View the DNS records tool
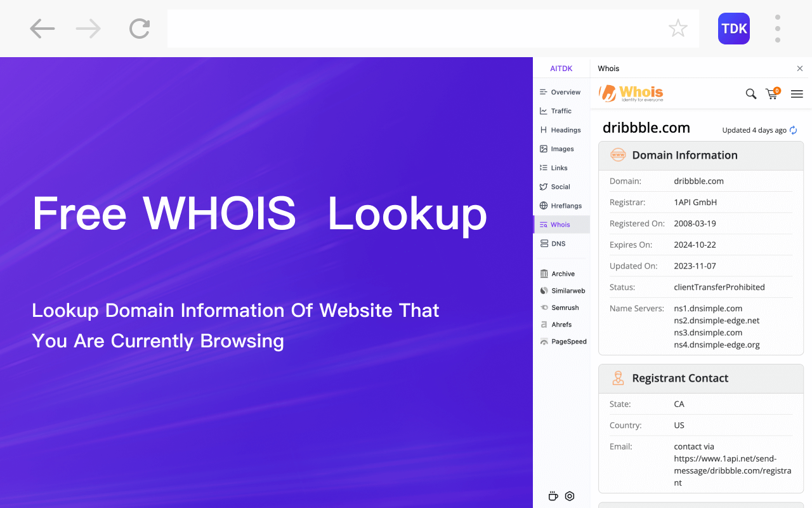812x508 pixels. (556, 243)
